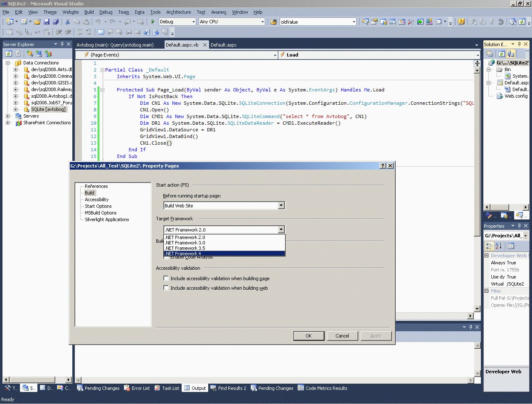Click the Categorized icon in Properties panel

(489, 246)
